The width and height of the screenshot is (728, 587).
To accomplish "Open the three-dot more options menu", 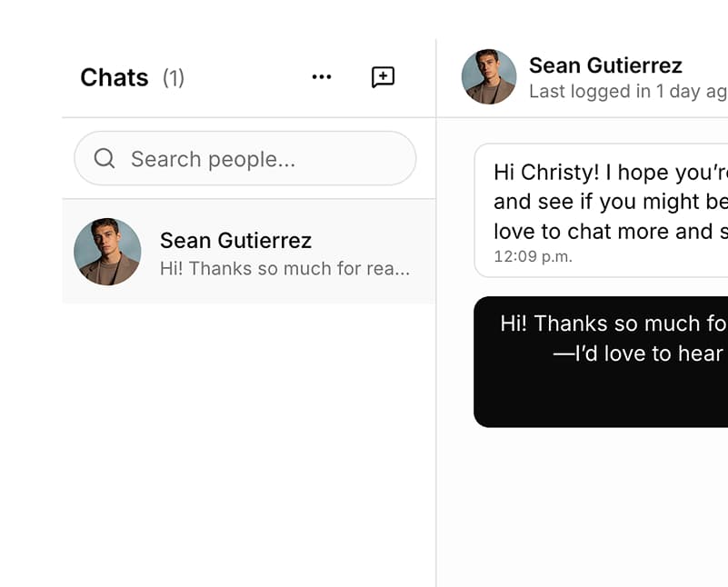I will (x=322, y=77).
